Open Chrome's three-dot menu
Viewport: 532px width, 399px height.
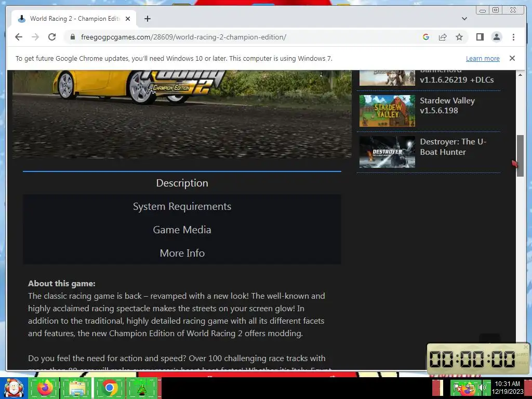[x=513, y=37]
